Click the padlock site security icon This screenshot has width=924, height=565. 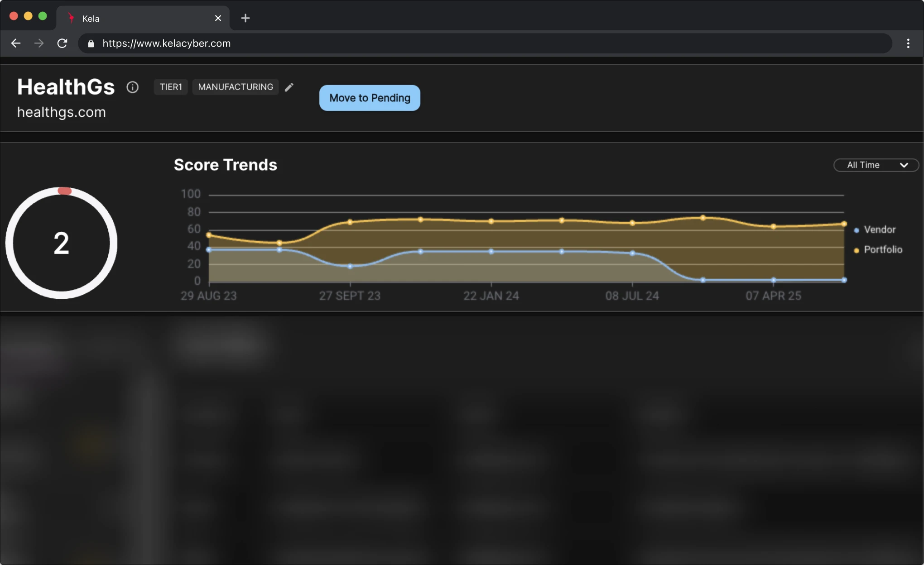coord(91,43)
